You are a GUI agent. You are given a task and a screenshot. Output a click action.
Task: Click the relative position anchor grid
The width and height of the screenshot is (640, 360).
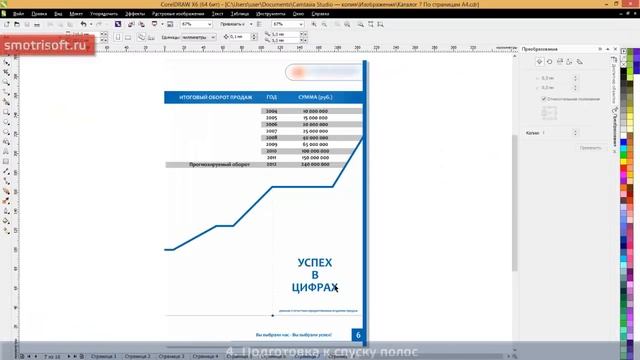click(x=549, y=113)
